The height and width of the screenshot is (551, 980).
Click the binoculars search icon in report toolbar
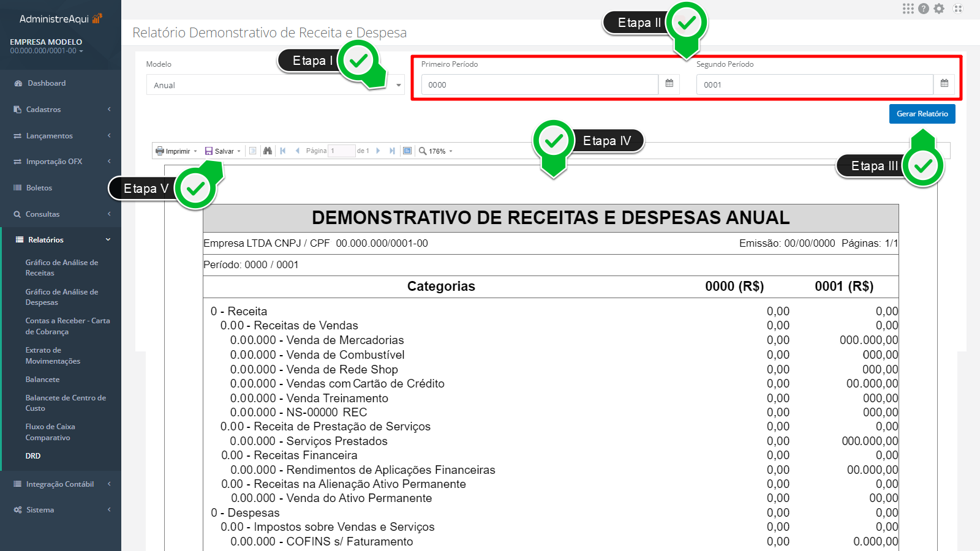pyautogui.click(x=268, y=151)
